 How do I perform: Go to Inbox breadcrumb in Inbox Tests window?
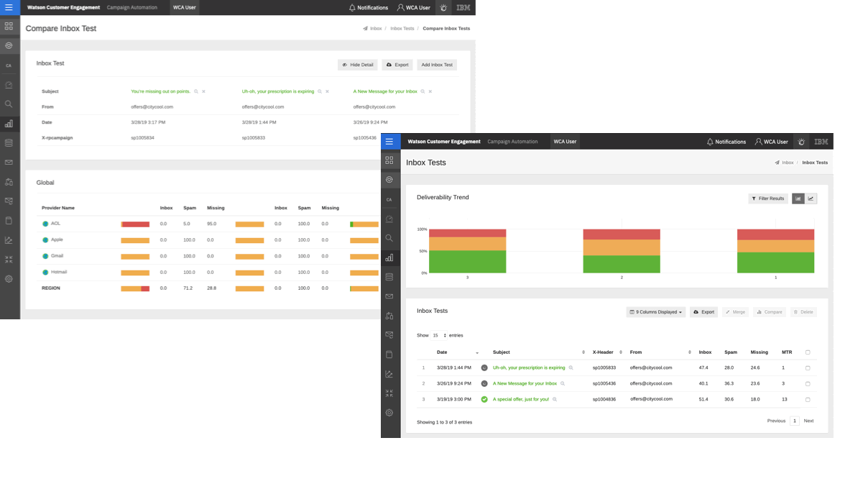coord(788,163)
